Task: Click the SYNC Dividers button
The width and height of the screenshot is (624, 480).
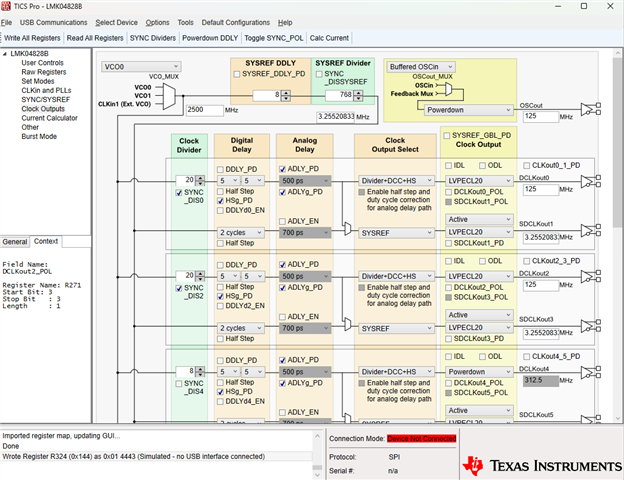Action: coord(153,38)
